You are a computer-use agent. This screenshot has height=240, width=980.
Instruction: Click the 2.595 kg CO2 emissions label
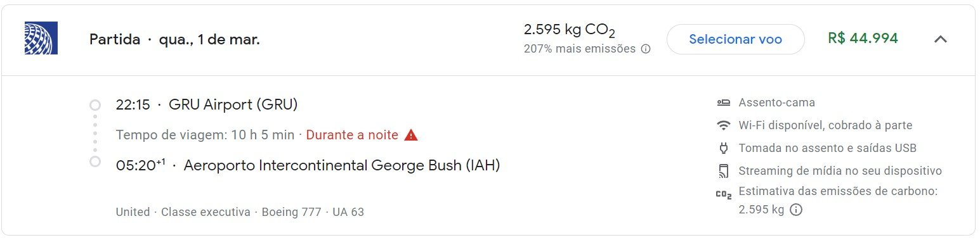pyautogui.click(x=569, y=30)
